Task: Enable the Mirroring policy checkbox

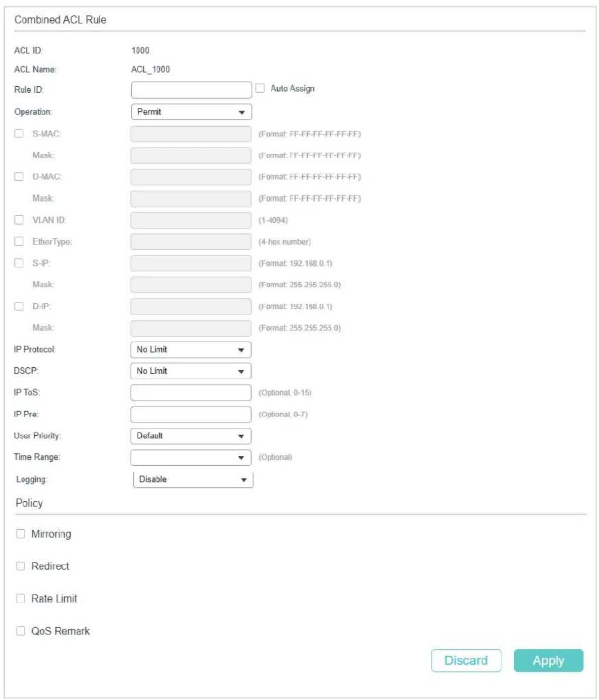Action: (20, 534)
